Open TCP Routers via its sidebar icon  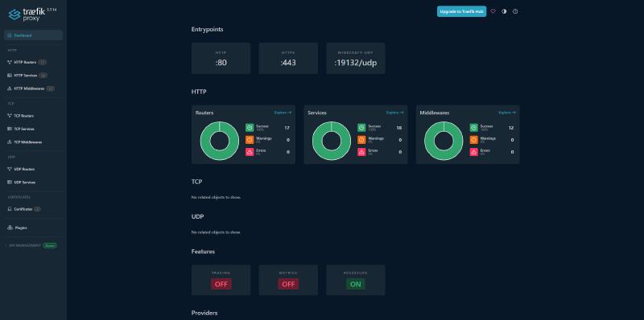(10, 116)
